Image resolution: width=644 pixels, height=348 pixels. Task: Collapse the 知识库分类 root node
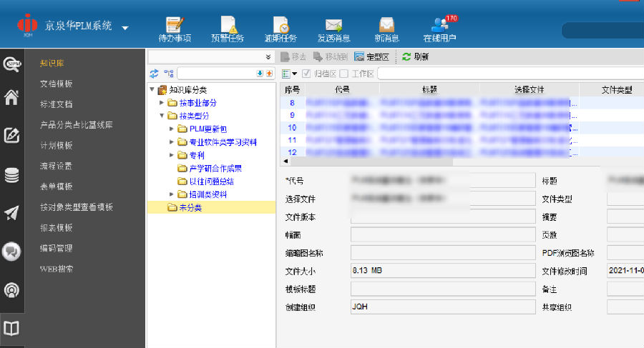[x=152, y=89]
